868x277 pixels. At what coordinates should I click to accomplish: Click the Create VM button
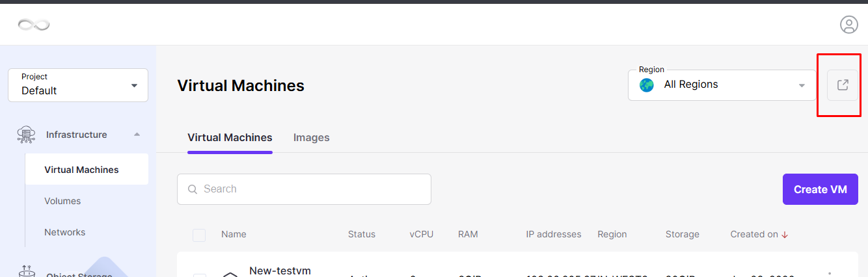(821, 189)
